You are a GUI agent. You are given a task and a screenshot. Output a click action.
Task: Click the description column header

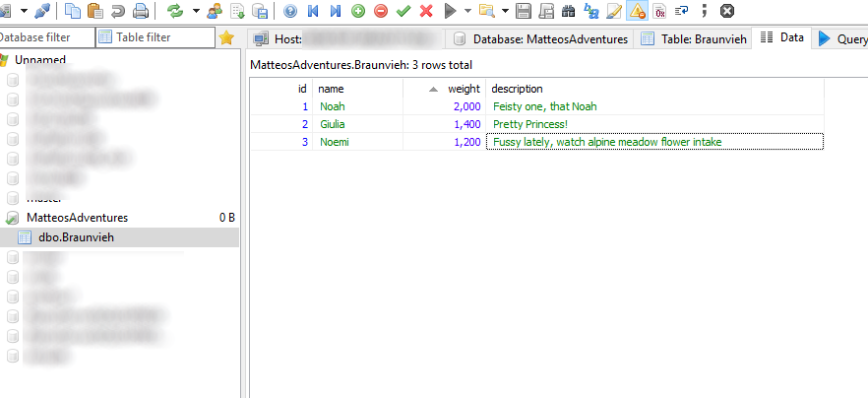[654, 89]
